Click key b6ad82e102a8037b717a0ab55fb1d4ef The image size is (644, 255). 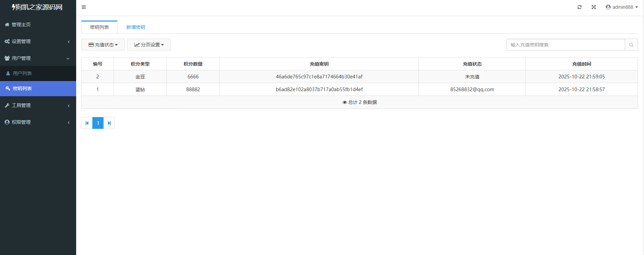(319, 89)
